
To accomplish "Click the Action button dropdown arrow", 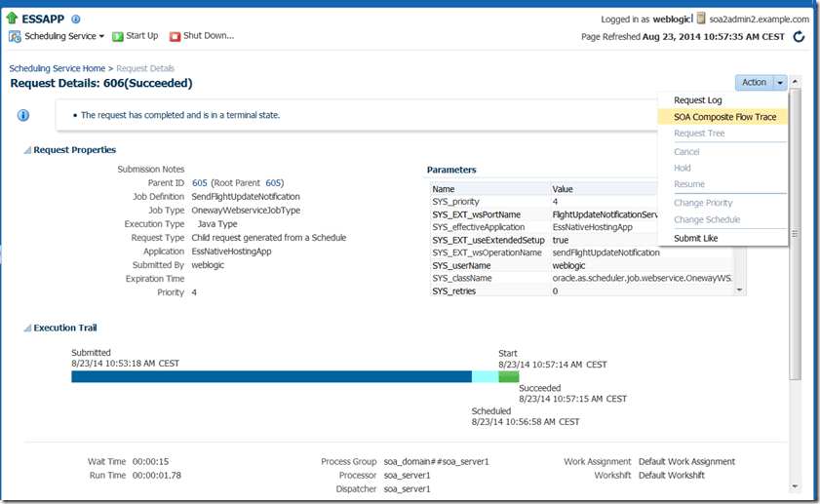I will (780, 83).
